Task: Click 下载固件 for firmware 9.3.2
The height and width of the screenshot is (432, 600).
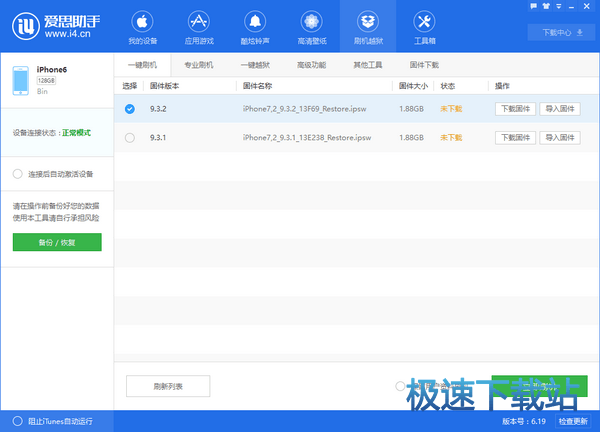Action: pos(515,109)
